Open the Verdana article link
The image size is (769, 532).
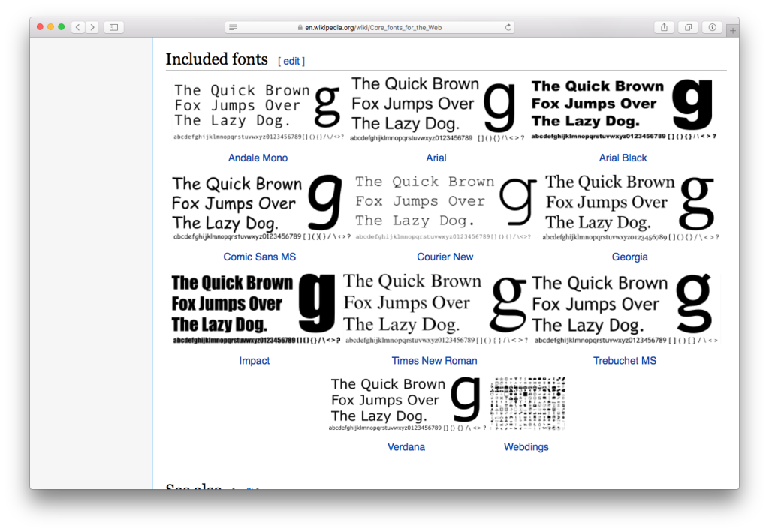pyautogui.click(x=406, y=446)
